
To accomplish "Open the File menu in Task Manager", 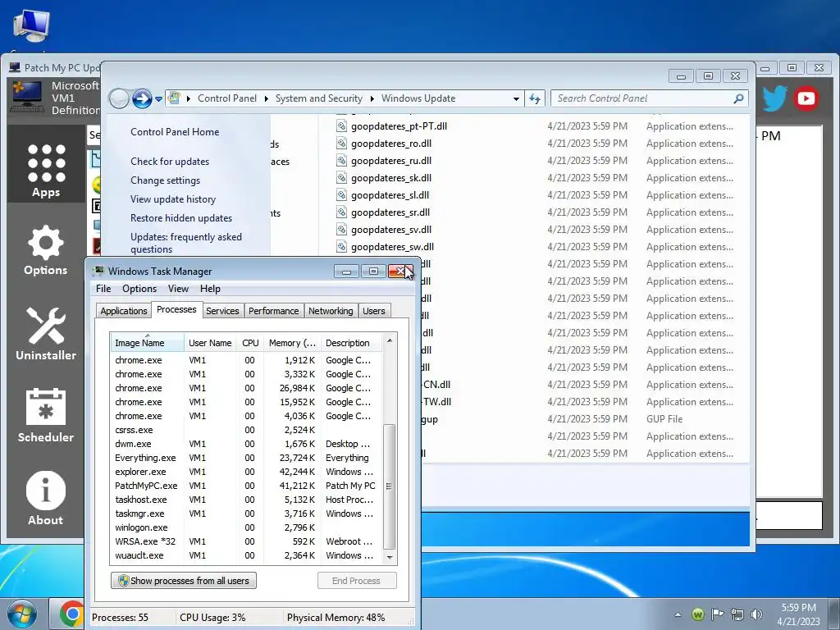I will point(103,288).
